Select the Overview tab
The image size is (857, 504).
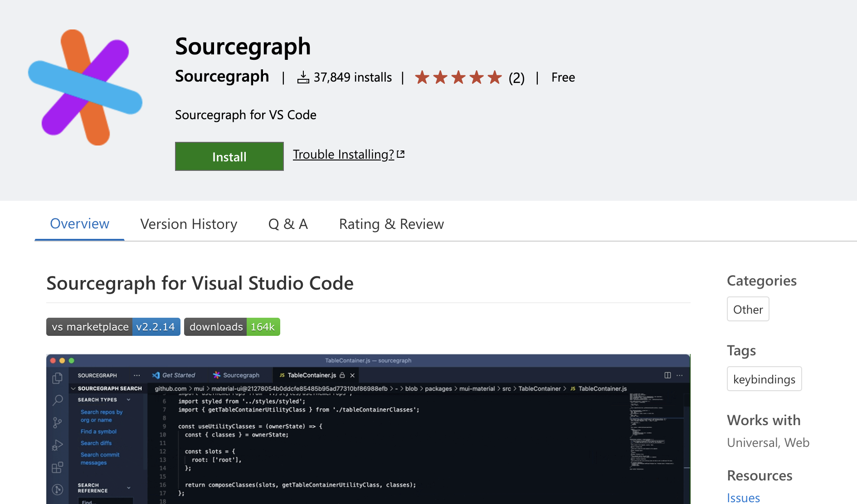(x=79, y=224)
